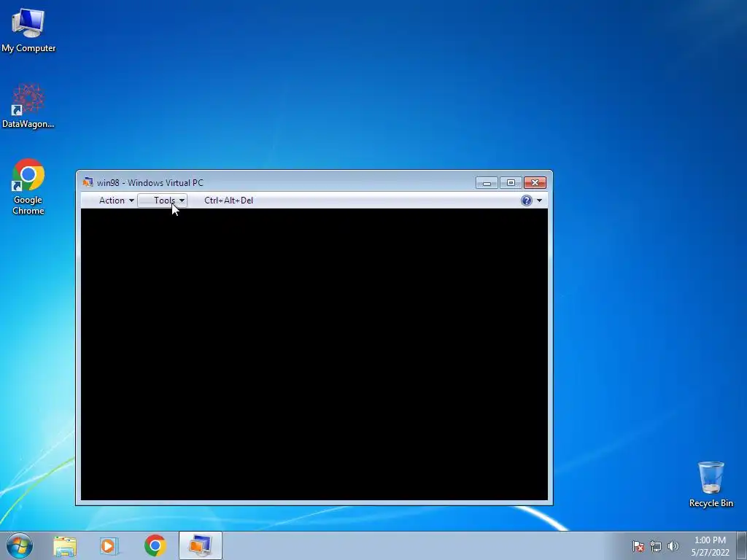Click the blue Help question mark icon

point(527,201)
